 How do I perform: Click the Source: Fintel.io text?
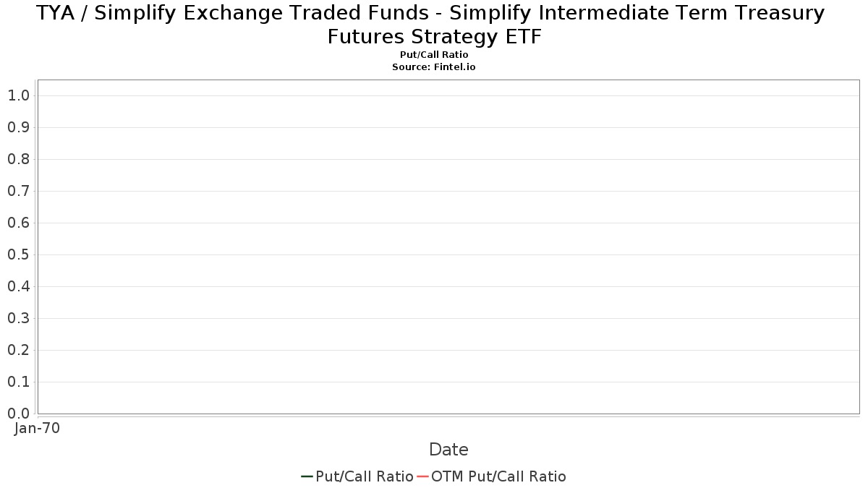[434, 67]
